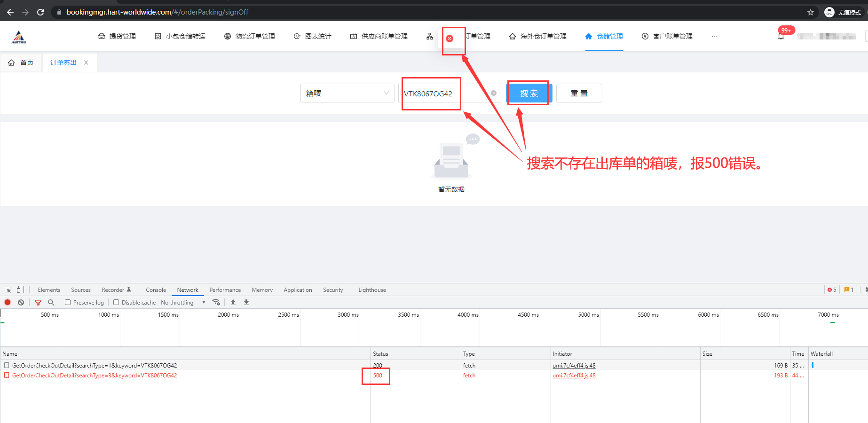This screenshot has width=868, height=423.
Task: Expand the No throttling dropdown
Action: point(183,302)
